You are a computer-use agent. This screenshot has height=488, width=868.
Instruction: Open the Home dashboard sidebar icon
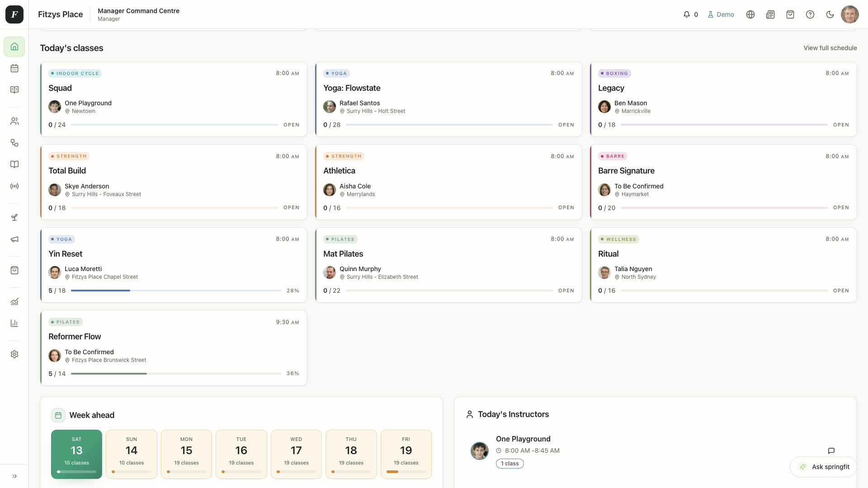(x=14, y=47)
